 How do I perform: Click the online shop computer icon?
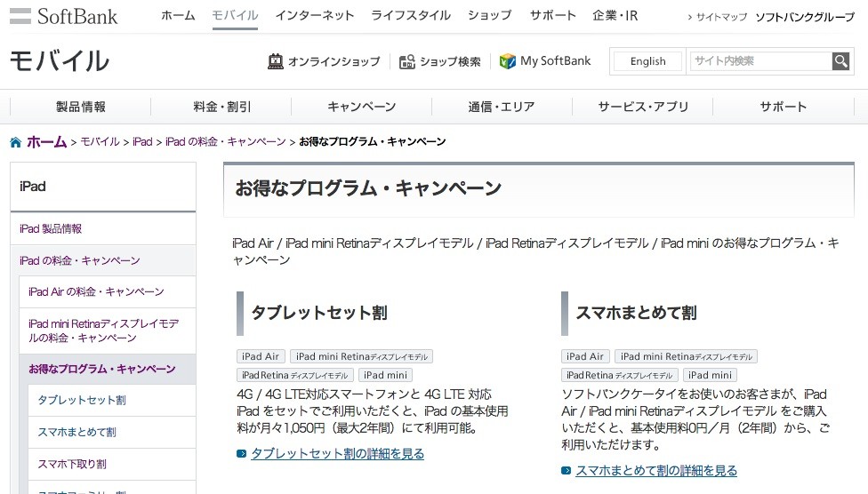[x=275, y=61]
